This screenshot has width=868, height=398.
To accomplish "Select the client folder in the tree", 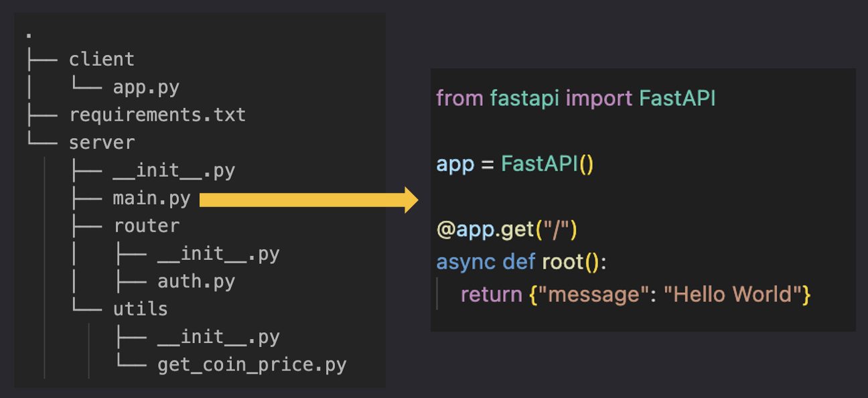I will tap(102, 59).
